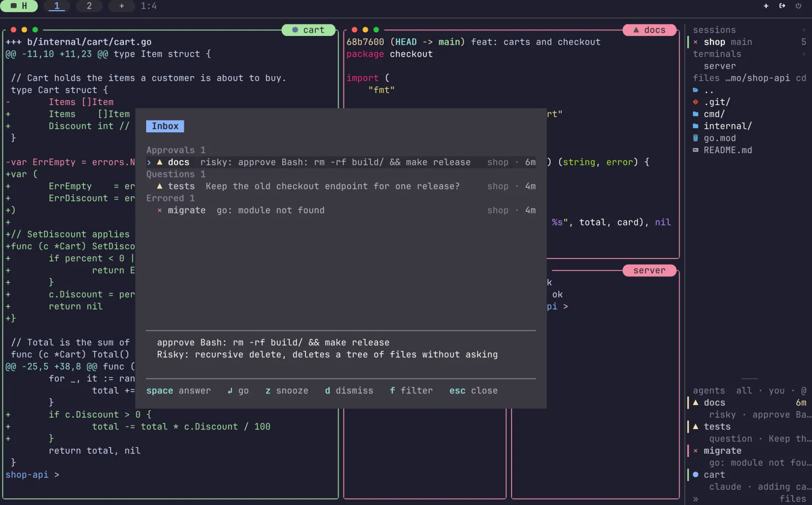812x505 pixels.
Task: Add a new workspace tab
Action: coord(122,6)
